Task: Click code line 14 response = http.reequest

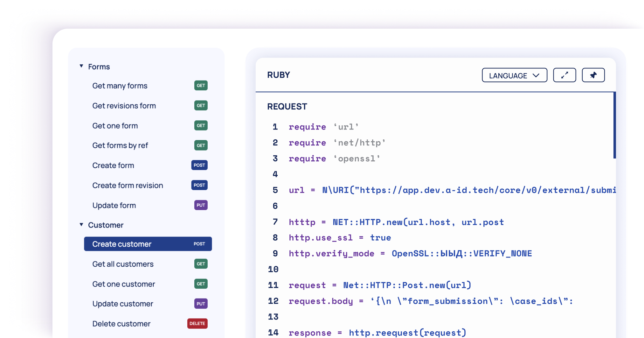Action: pos(377,333)
